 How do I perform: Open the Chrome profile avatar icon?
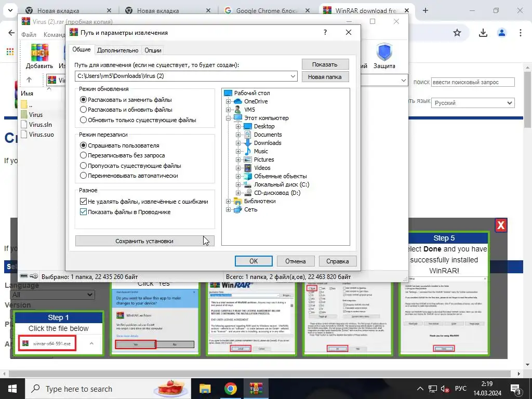point(501,33)
